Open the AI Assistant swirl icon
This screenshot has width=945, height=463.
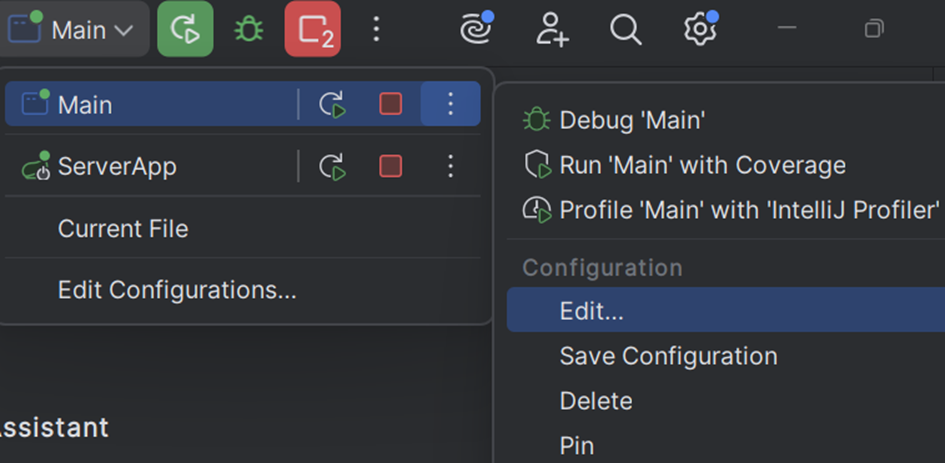click(x=476, y=30)
